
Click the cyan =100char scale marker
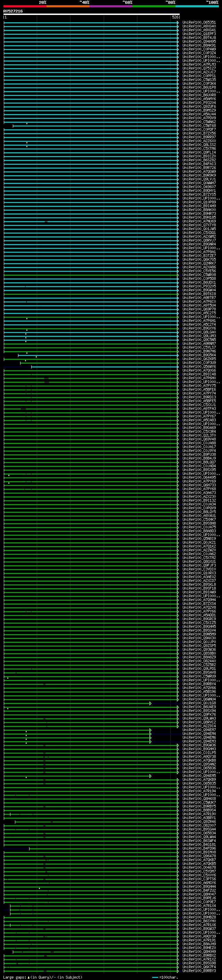pos(155,977)
